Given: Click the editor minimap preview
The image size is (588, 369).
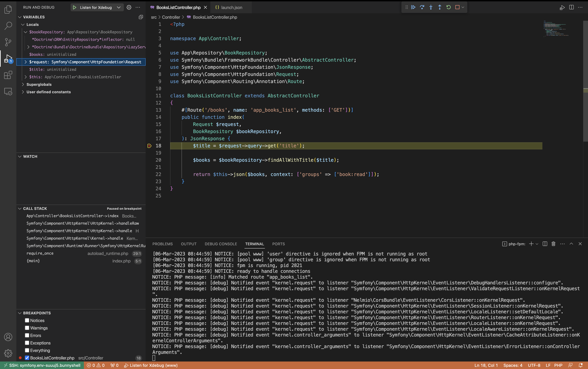Looking at the screenshot, I should click(556, 29).
